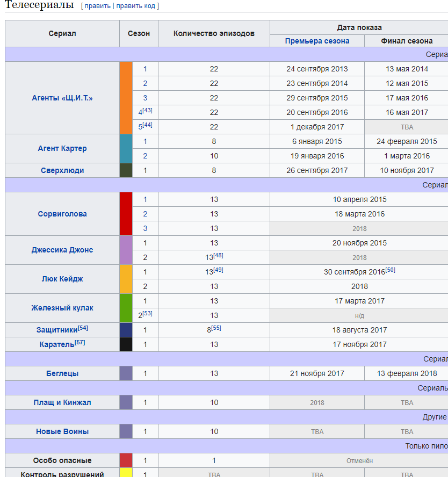Go to the «Плащ и Кинжал» page

62,402
